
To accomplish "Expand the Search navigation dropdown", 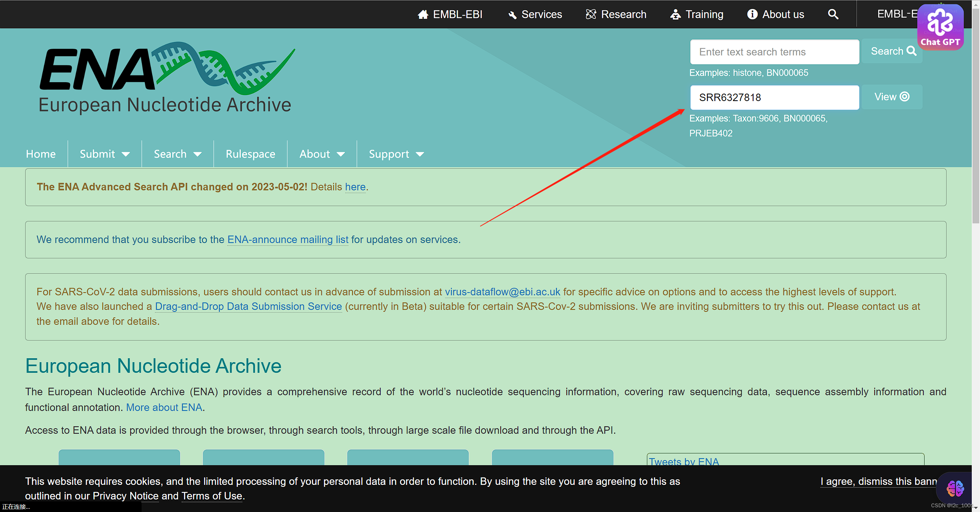I will point(177,154).
